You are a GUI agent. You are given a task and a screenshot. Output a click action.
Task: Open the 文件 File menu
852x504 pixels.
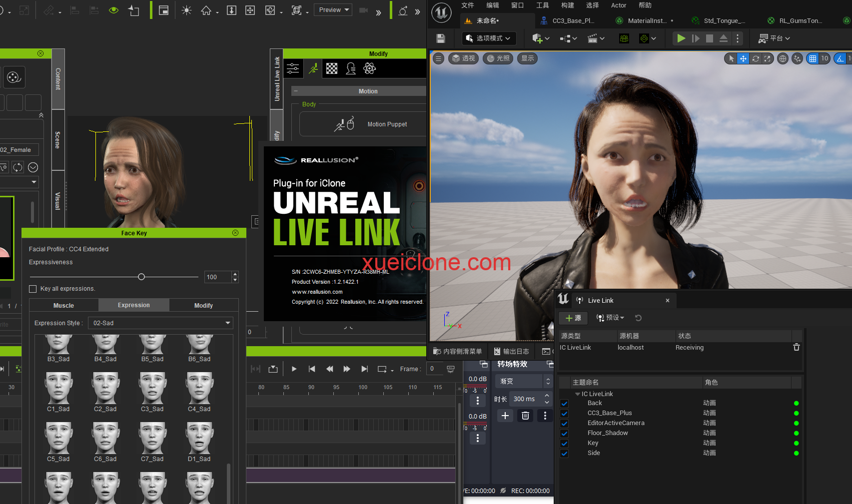pyautogui.click(x=468, y=5)
